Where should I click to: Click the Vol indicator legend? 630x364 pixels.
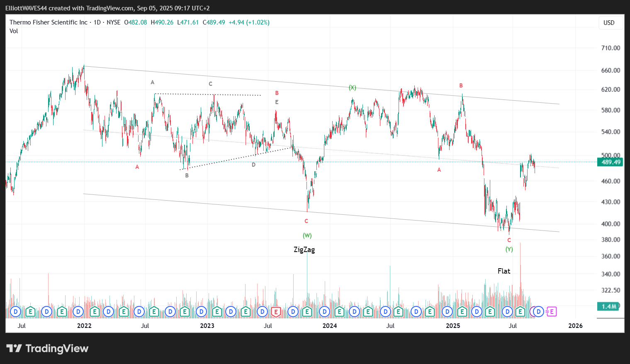[x=14, y=31]
